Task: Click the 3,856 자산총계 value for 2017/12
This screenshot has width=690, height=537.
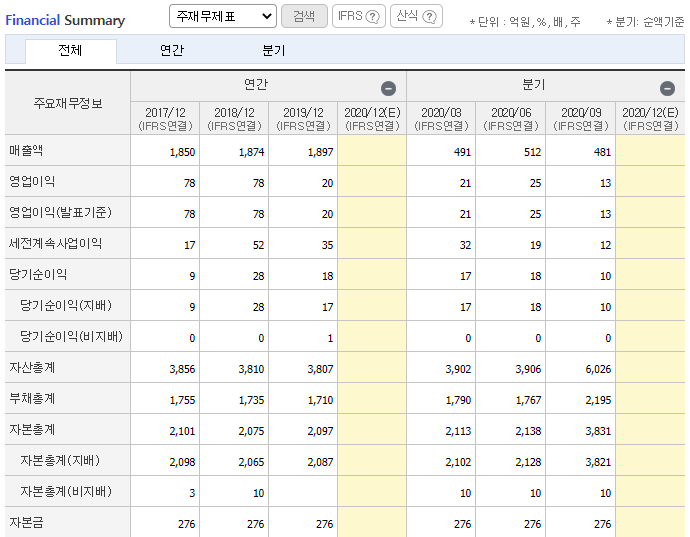Action: pos(182,369)
